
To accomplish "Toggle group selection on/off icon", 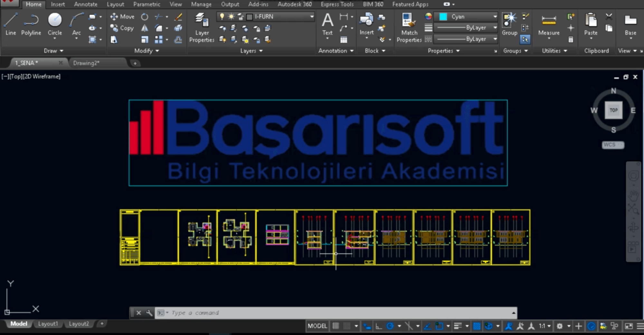I will (525, 40).
